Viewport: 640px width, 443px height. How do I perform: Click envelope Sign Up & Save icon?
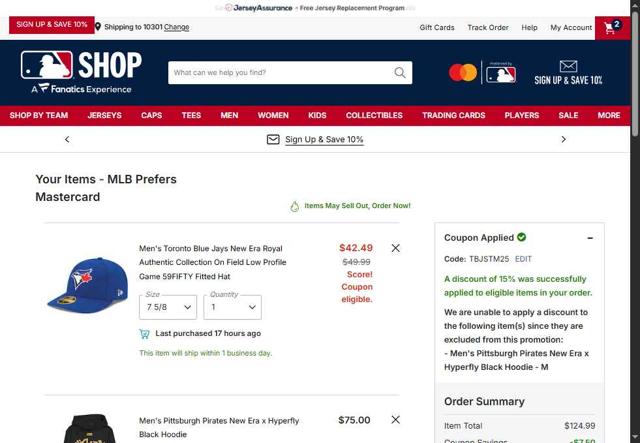click(568, 66)
